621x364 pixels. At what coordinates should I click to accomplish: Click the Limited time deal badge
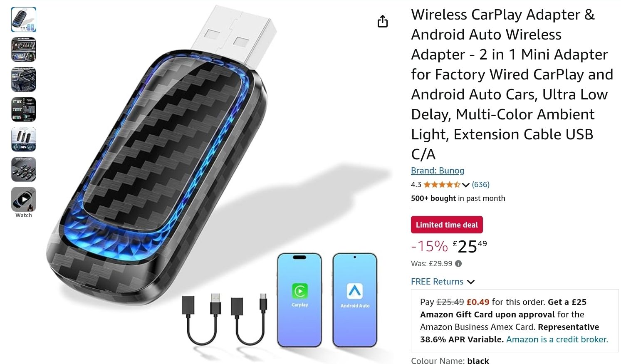pos(447,225)
